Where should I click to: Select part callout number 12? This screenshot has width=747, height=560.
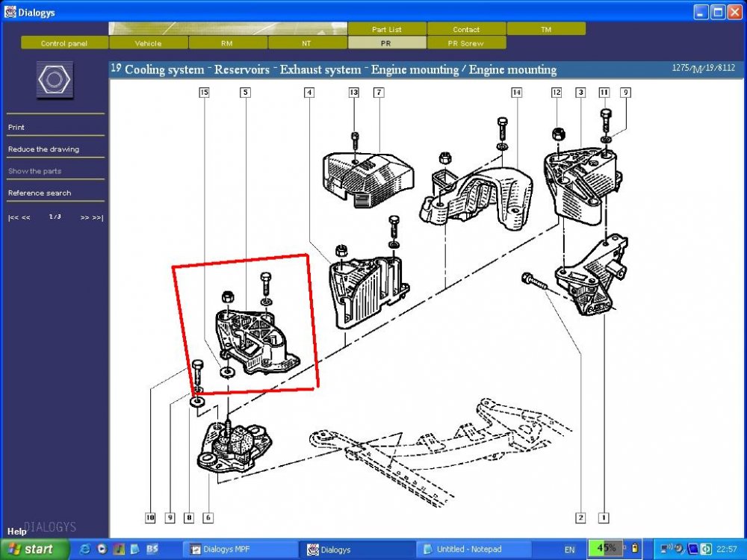pos(557,92)
